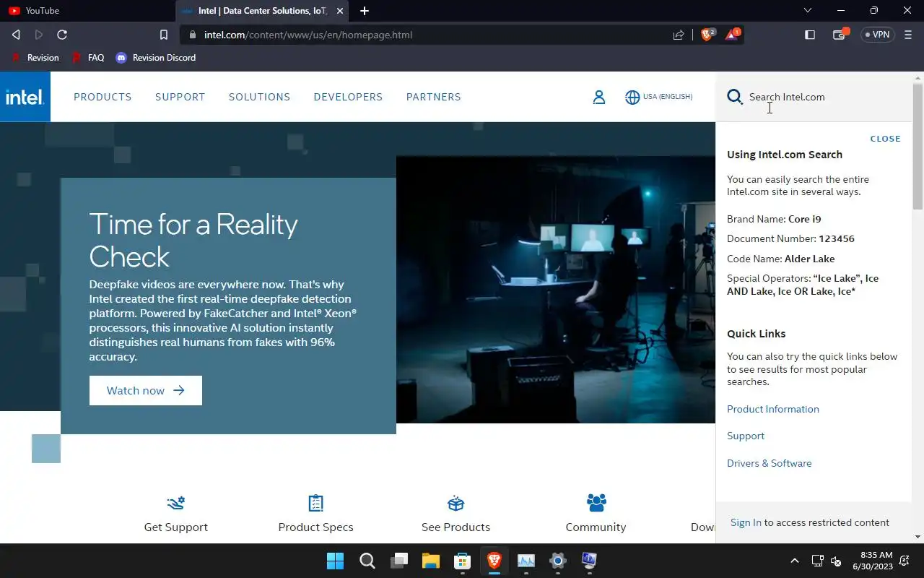The width and height of the screenshot is (924, 578).
Task: Open the Brave hamburger menu
Action: click(908, 35)
